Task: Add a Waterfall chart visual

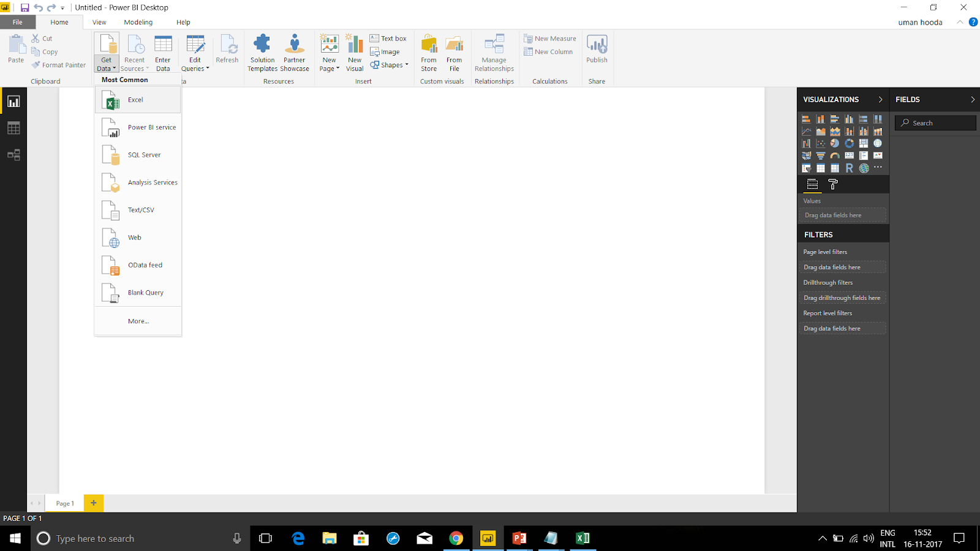Action: pos(806,143)
